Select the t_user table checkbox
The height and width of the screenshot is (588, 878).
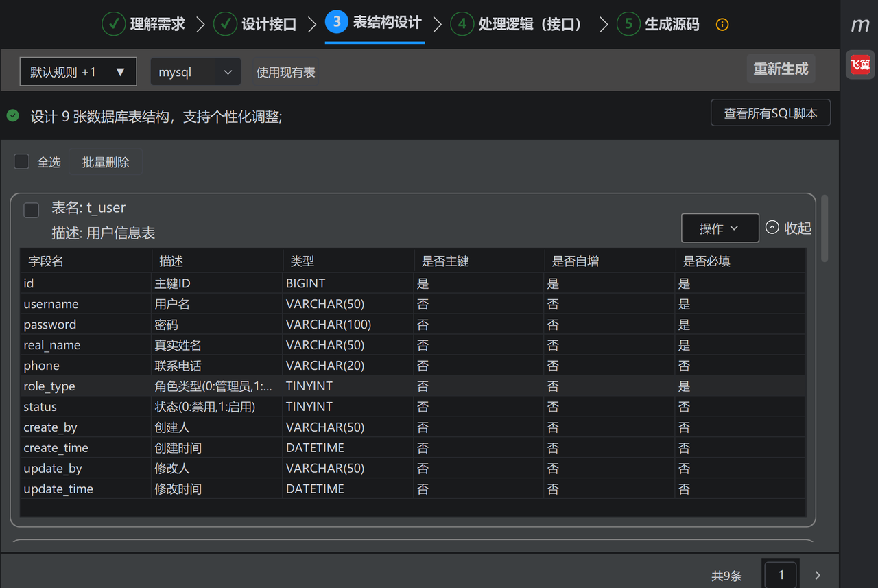pyautogui.click(x=32, y=210)
